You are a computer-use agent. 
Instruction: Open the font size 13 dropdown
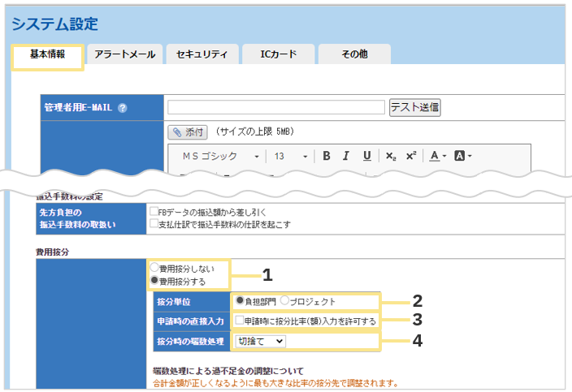(x=290, y=156)
